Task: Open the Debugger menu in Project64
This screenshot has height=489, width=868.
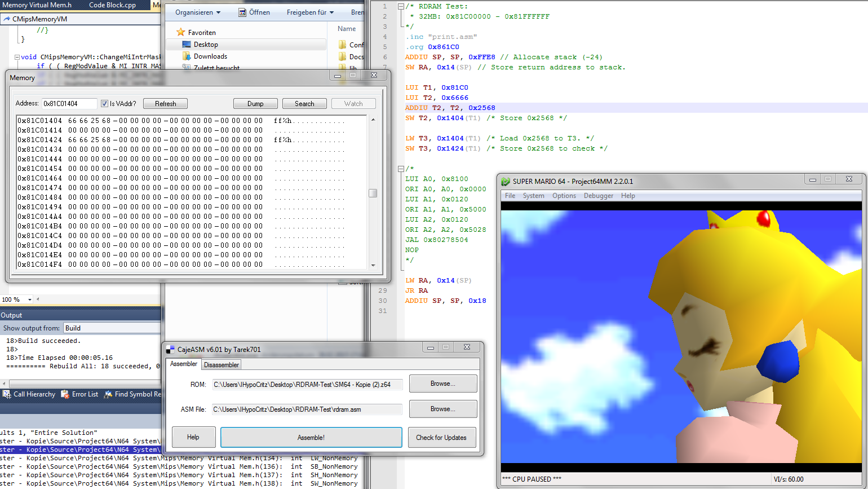Action: coord(599,196)
